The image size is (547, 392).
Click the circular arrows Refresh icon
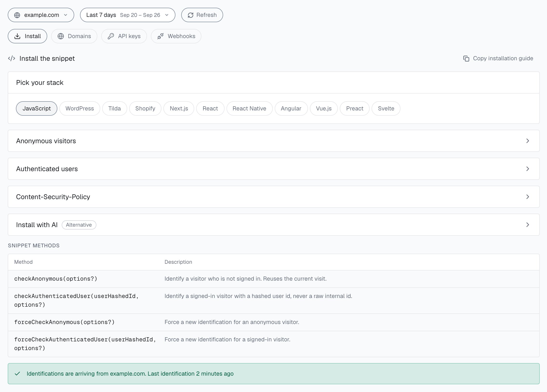coord(191,15)
